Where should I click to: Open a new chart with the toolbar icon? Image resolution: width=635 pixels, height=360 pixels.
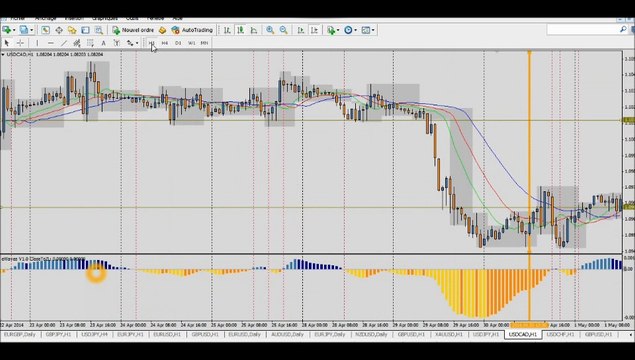pyautogui.click(x=6, y=30)
